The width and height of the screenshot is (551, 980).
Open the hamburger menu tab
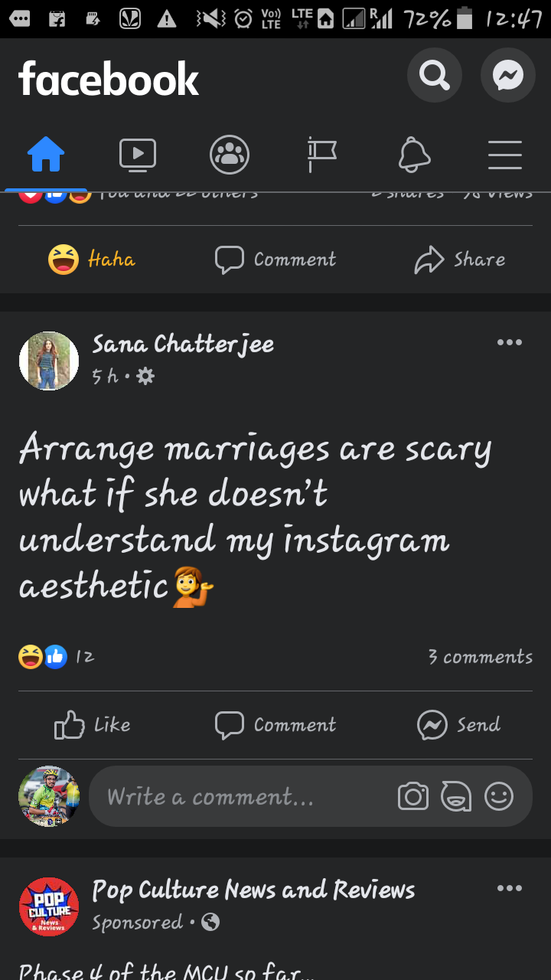(x=505, y=155)
